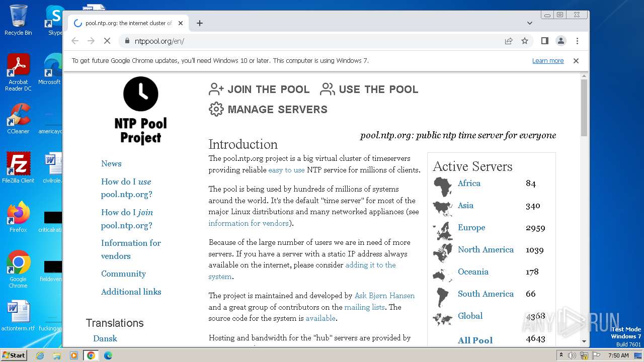Click the Africa continent icon
Screen dimensions: 644x362
click(443, 187)
